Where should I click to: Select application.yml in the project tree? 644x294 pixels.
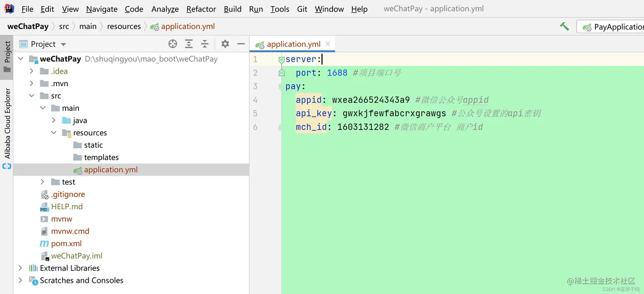tap(131, 170)
